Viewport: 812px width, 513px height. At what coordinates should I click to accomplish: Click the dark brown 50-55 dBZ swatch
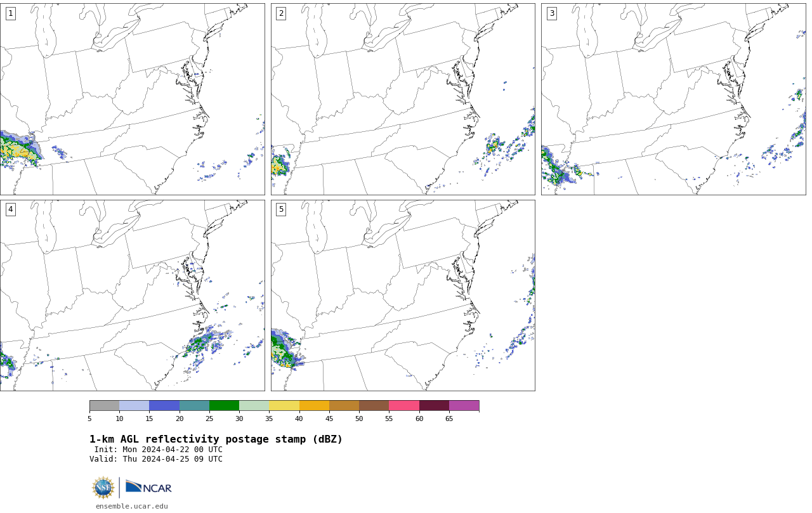pyautogui.click(x=374, y=406)
